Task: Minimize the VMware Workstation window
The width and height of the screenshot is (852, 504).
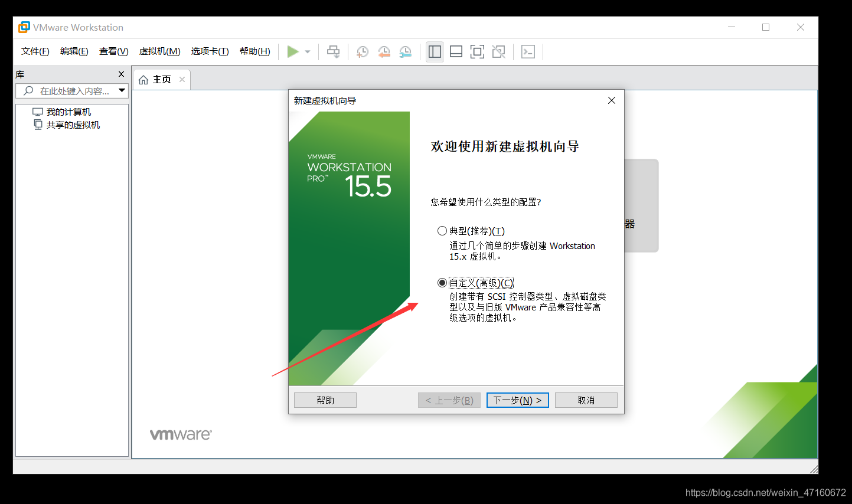Action: tap(732, 27)
